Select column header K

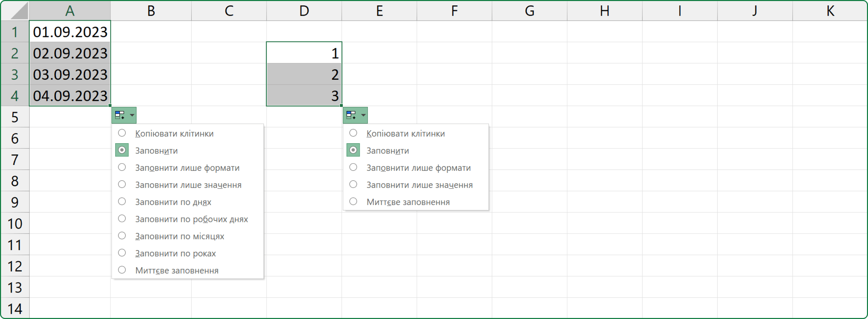click(830, 11)
